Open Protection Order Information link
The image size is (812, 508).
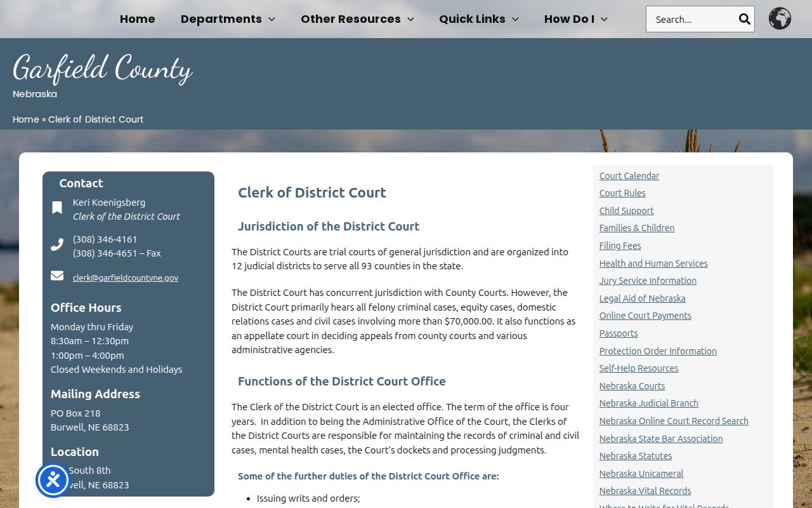[x=658, y=351]
